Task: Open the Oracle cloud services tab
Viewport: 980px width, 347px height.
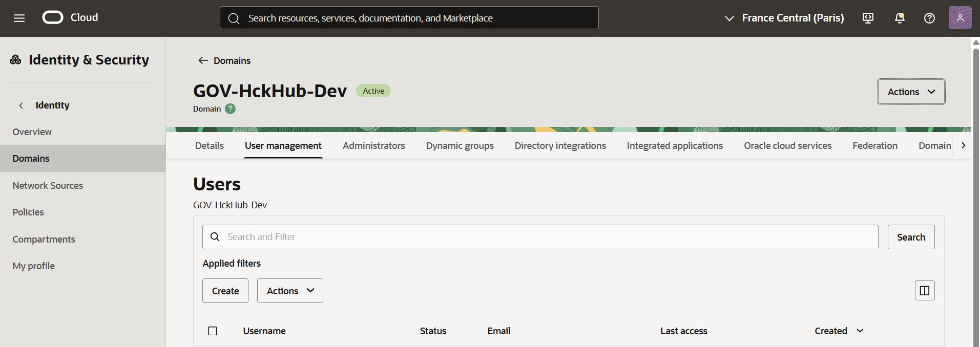Action: [x=788, y=146]
